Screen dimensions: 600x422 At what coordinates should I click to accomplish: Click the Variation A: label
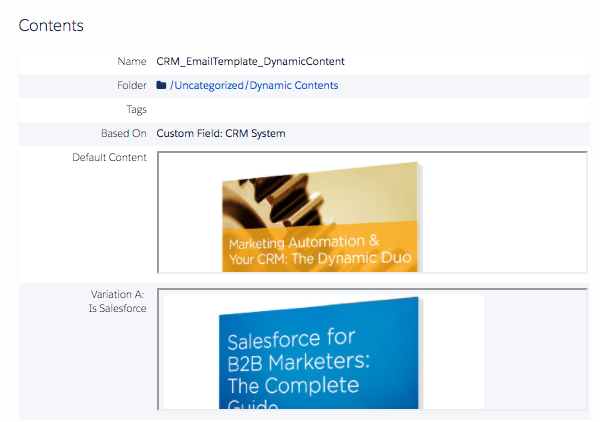pos(117,294)
